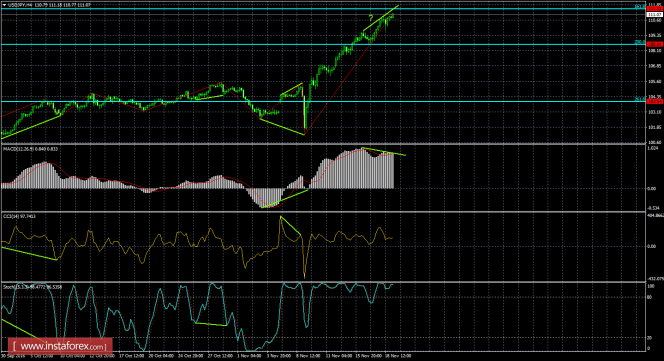
Task: Select the green trendline on CCI spike
Action: [x=290, y=225]
